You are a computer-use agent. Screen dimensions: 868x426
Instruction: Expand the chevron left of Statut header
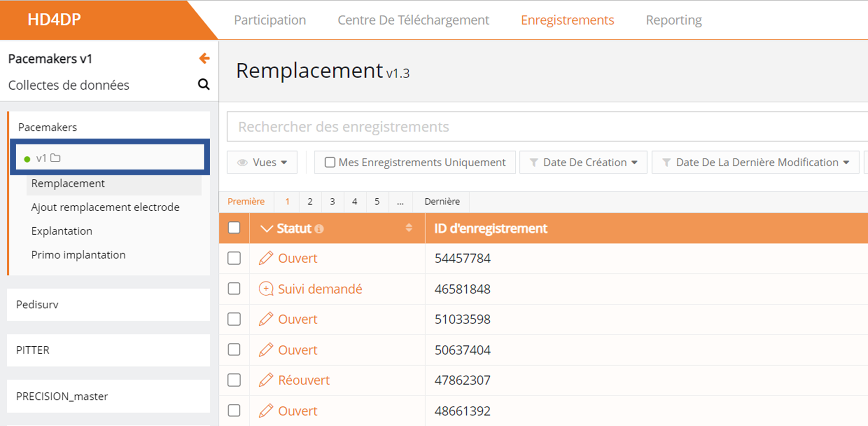tap(266, 229)
